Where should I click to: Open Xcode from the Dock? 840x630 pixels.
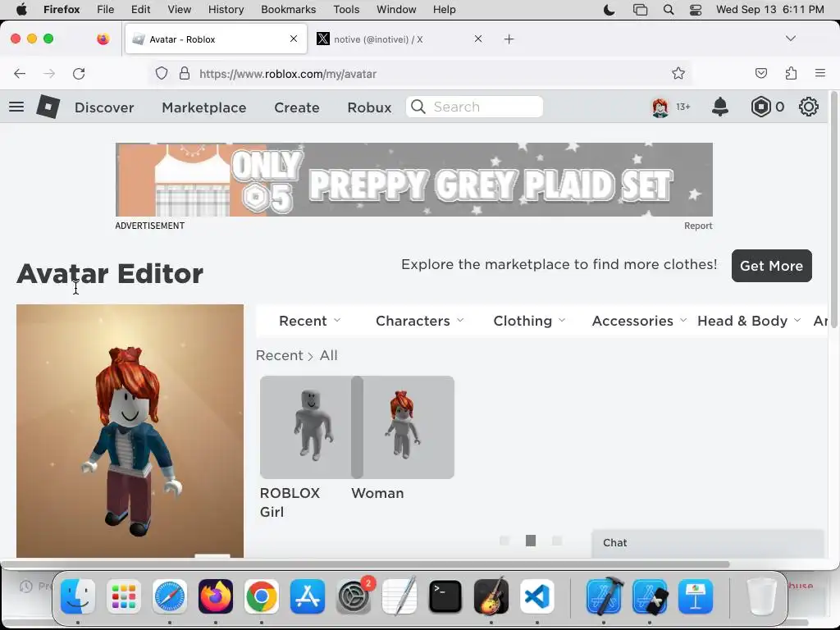point(604,596)
